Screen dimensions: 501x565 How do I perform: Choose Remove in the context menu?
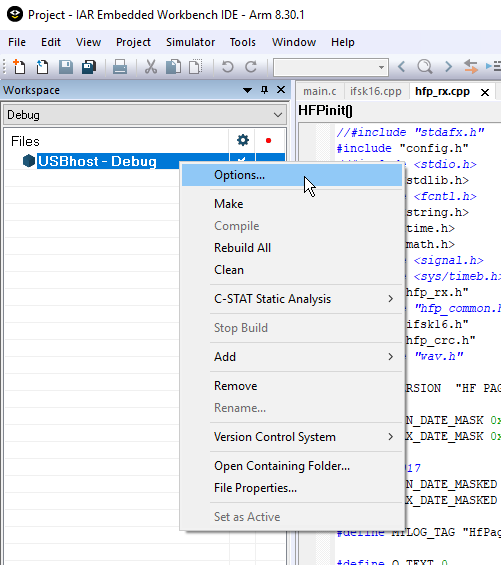coord(292,386)
